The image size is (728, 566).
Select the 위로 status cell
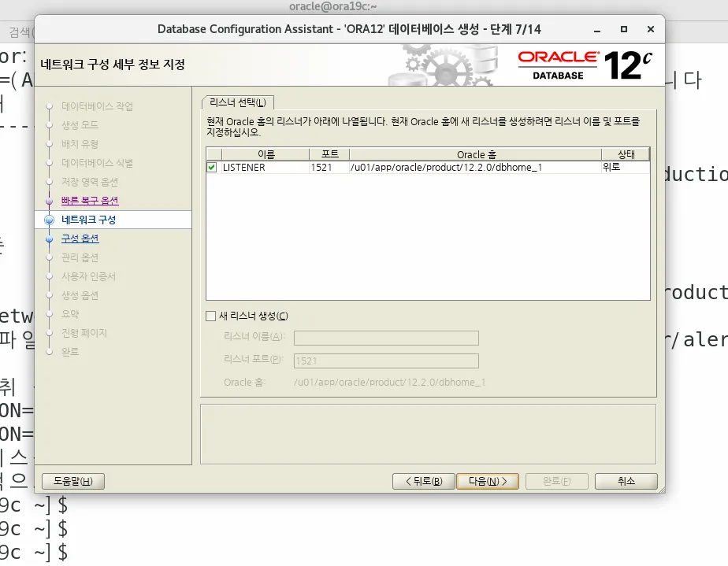coord(626,168)
